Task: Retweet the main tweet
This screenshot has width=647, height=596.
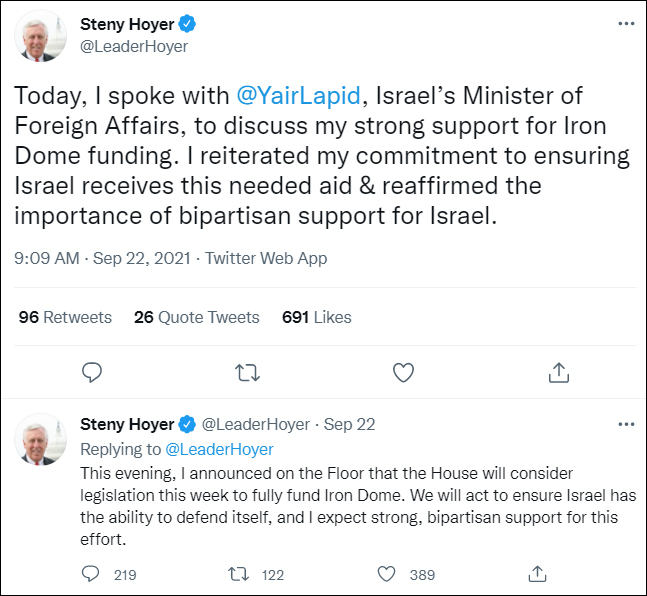Action: pyautogui.click(x=247, y=373)
